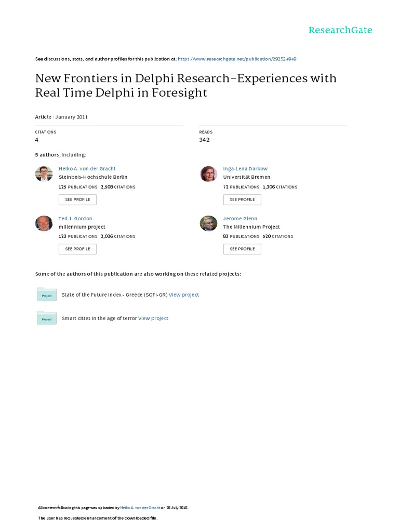Click Jerome Glenn's profile photo

point(208,223)
